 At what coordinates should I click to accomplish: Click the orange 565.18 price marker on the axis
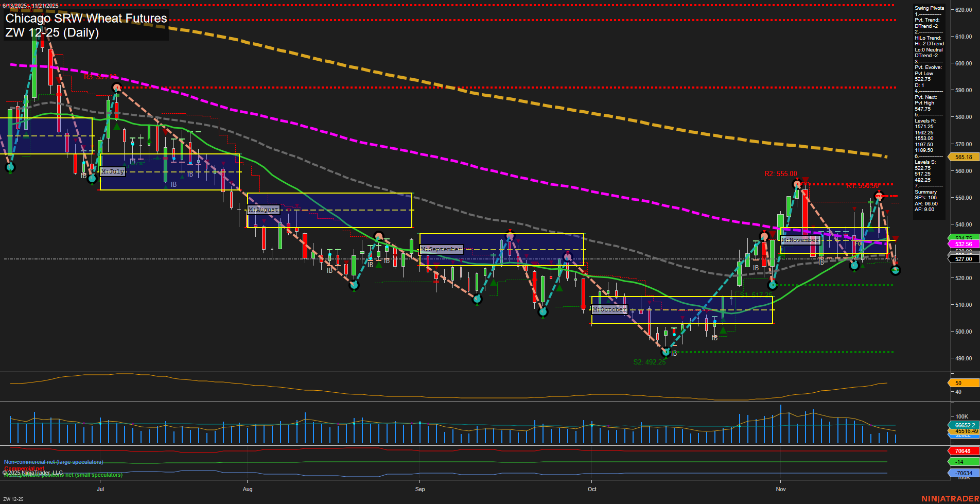[x=964, y=157]
